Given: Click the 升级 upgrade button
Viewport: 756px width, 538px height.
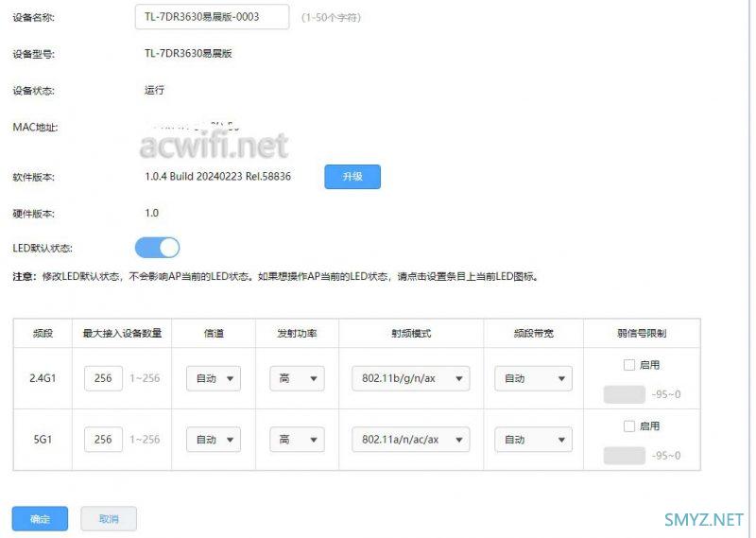Looking at the screenshot, I should 352,177.
